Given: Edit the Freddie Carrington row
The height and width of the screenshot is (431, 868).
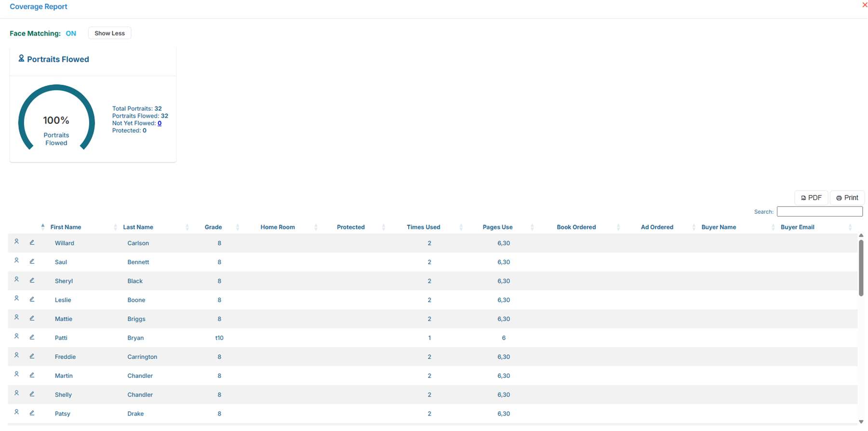Looking at the screenshot, I should pos(32,356).
